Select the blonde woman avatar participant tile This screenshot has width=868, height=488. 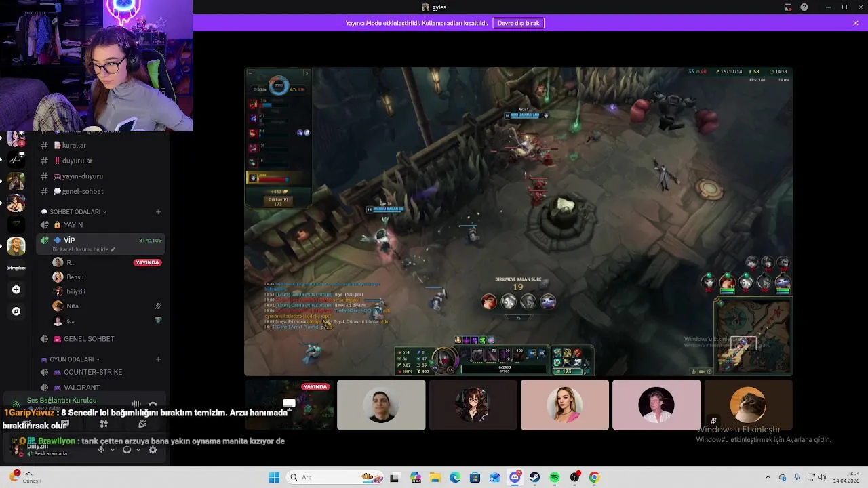click(x=565, y=405)
